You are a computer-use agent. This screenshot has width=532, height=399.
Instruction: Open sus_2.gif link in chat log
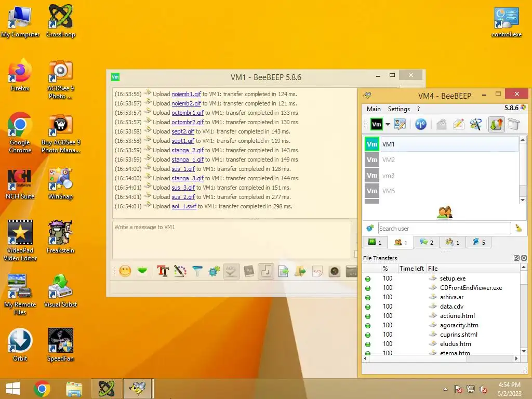pos(183,197)
